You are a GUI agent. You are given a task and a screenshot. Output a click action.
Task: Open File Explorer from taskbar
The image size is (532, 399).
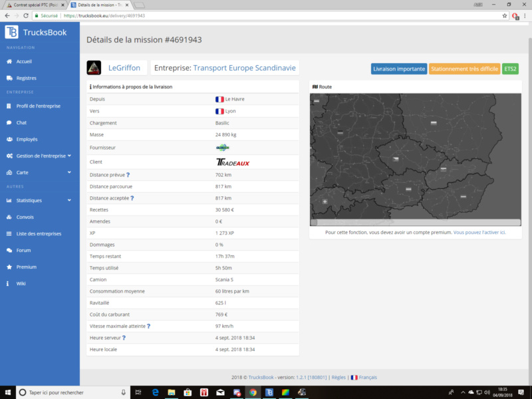coord(172,392)
